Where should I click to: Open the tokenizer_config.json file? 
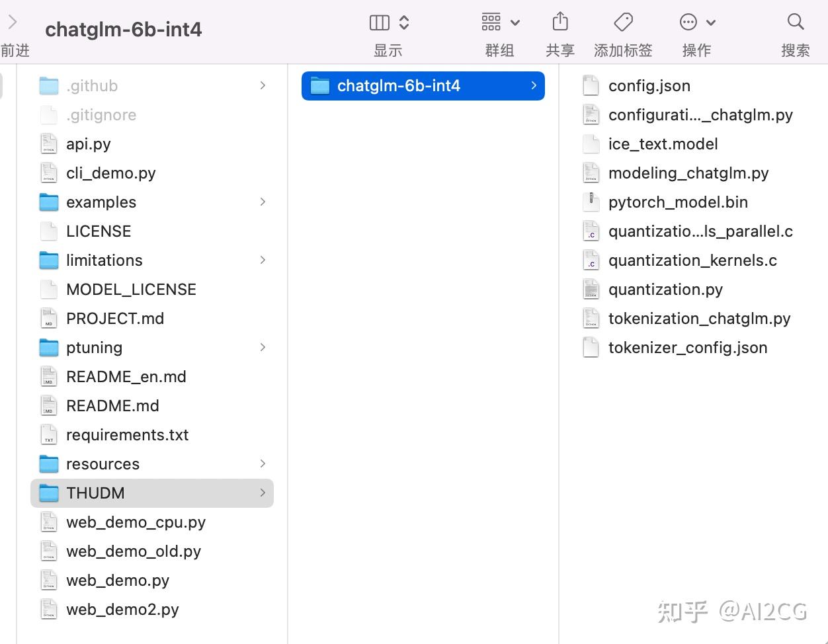688,347
